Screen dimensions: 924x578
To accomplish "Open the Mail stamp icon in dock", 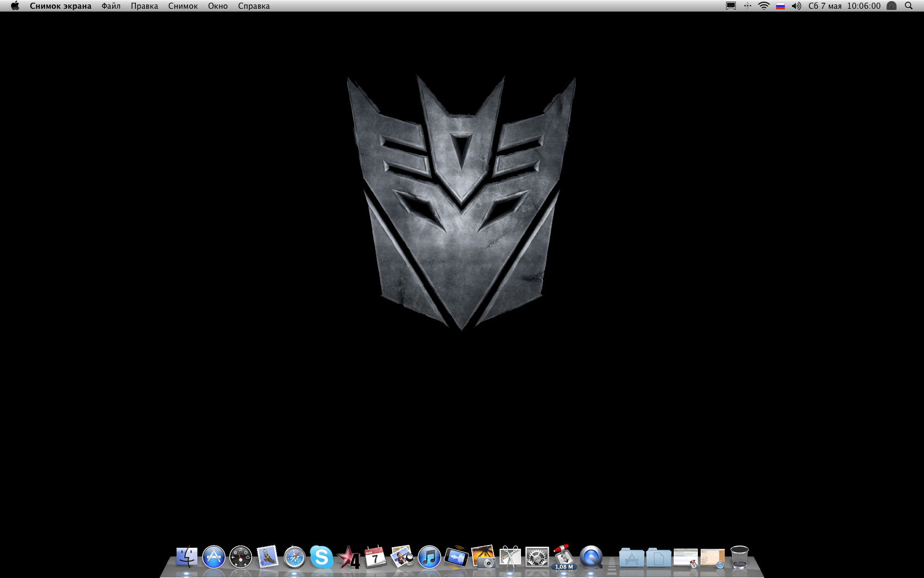I will pyautogui.click(x=267, y=557).
